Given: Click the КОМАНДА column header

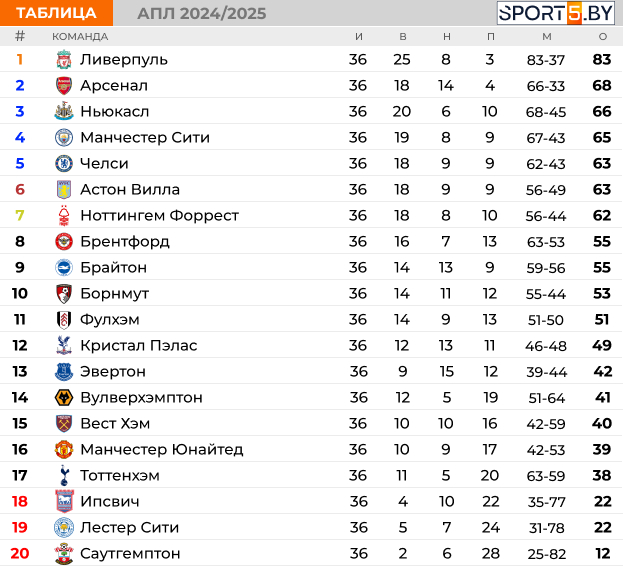Looking at the screenshot, I should tap(80, 37).
